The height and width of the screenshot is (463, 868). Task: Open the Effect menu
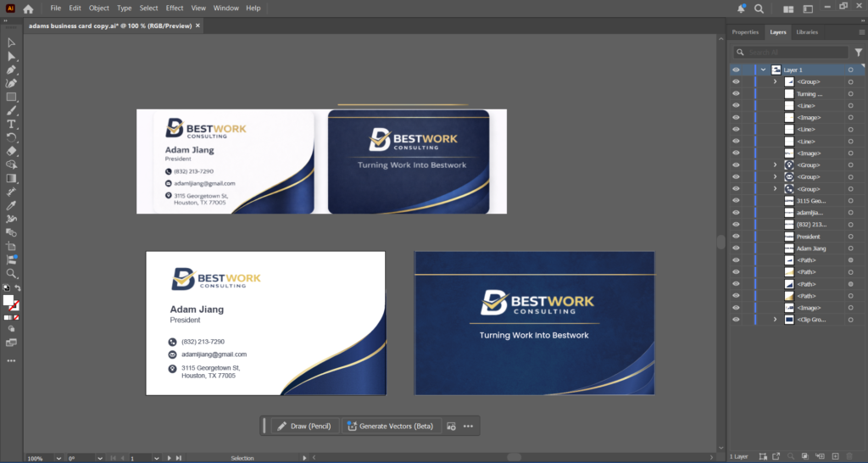point(175,8)
